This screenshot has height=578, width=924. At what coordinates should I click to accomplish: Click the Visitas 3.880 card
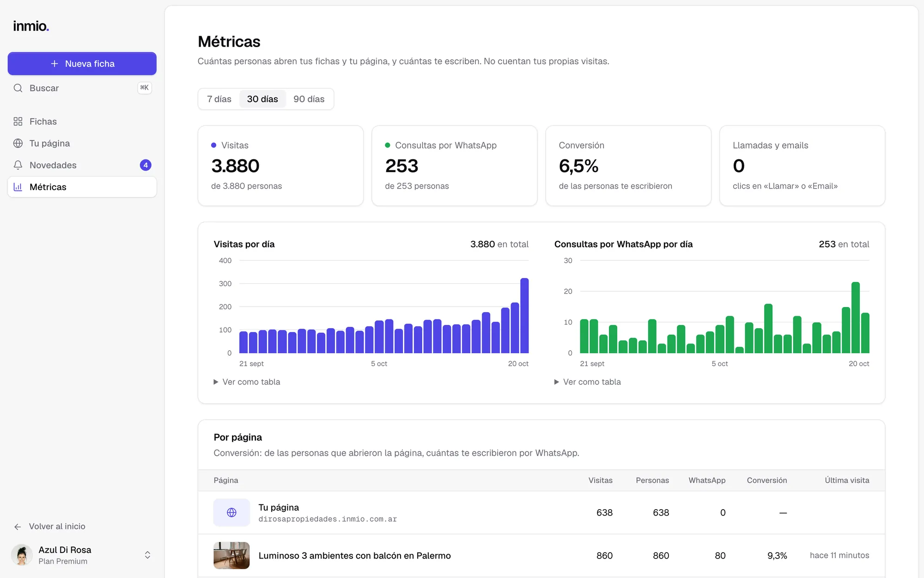(x=280, y=166)
